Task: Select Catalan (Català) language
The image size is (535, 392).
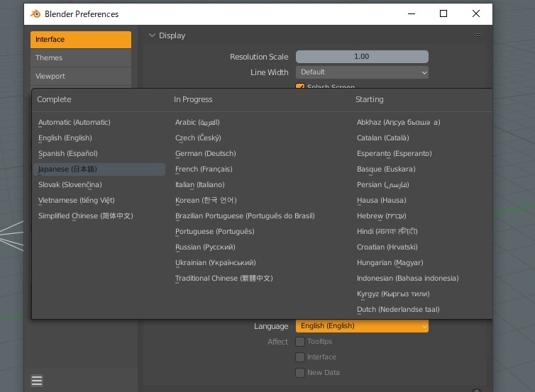Action: 383,138
